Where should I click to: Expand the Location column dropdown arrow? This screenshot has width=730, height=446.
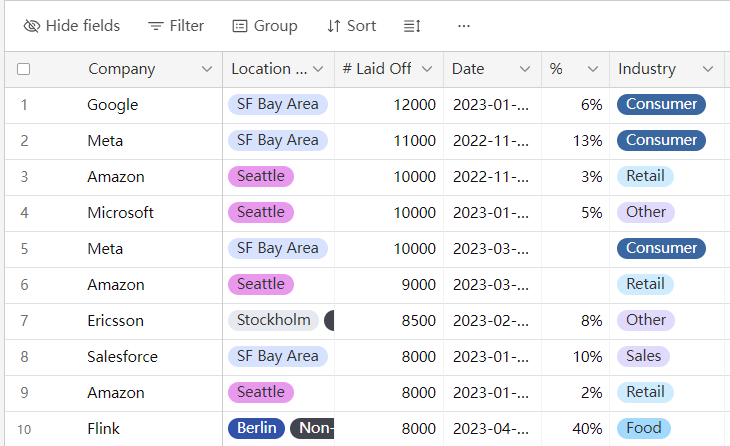[318, 69]
